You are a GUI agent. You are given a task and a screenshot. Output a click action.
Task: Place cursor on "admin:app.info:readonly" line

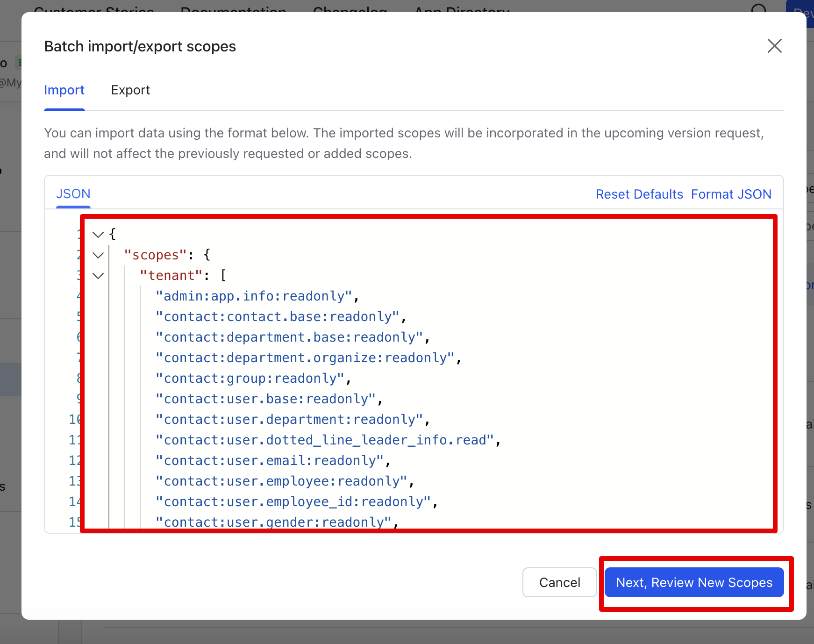(x=254, y=296)
